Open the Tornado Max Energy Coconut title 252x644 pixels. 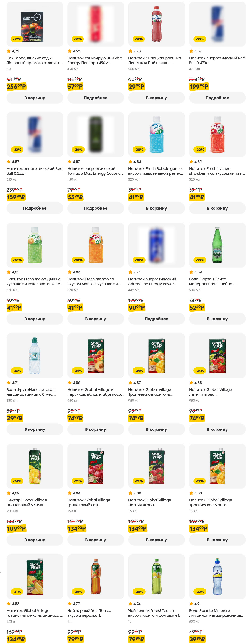[95, 171]
